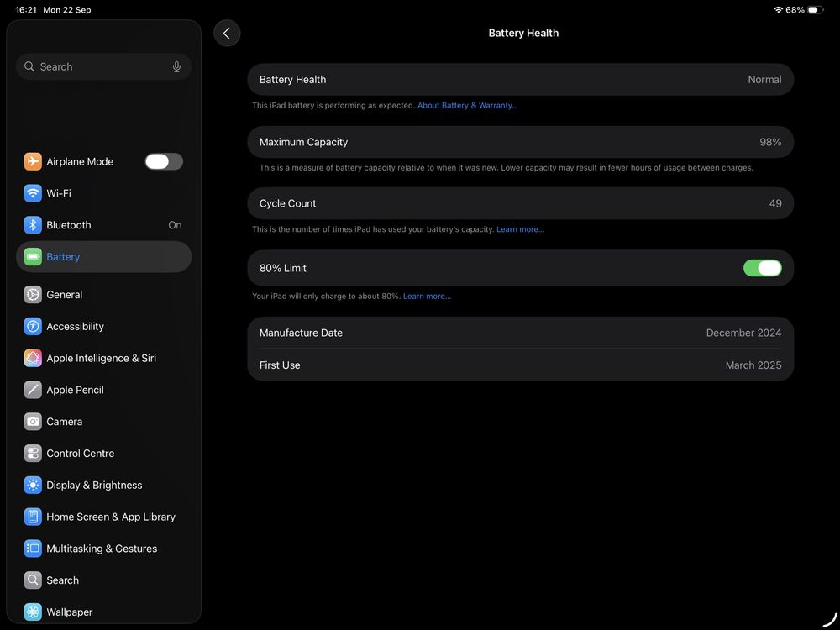This screenshot has width=840, height=630.
Task: Focus the Search input field
Action: pyautogui.click(x=103, y=66)
